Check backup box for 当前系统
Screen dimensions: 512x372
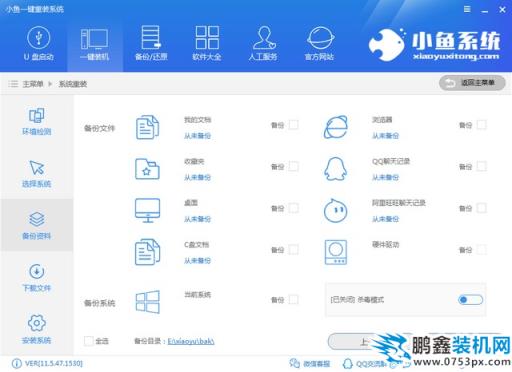(x=293, y=300)
